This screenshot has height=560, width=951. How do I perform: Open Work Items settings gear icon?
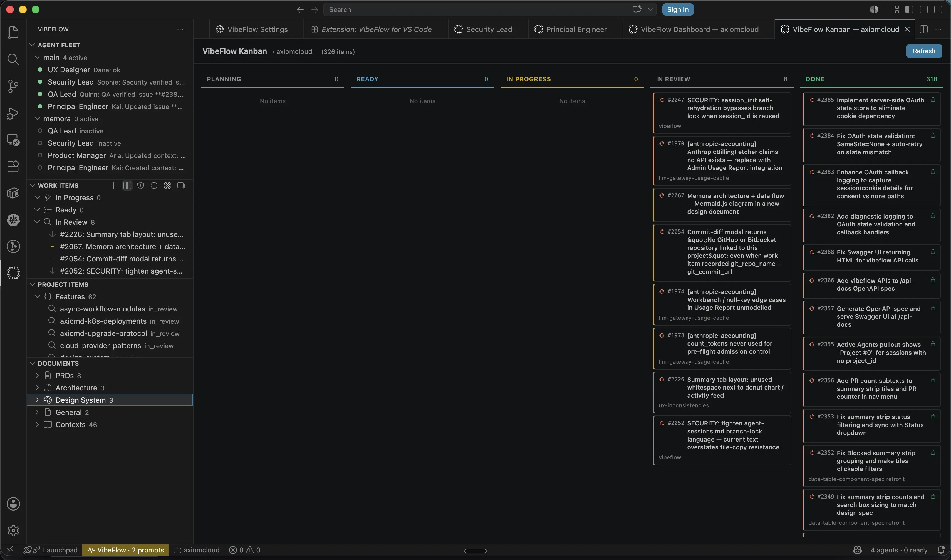coord(167,185)
